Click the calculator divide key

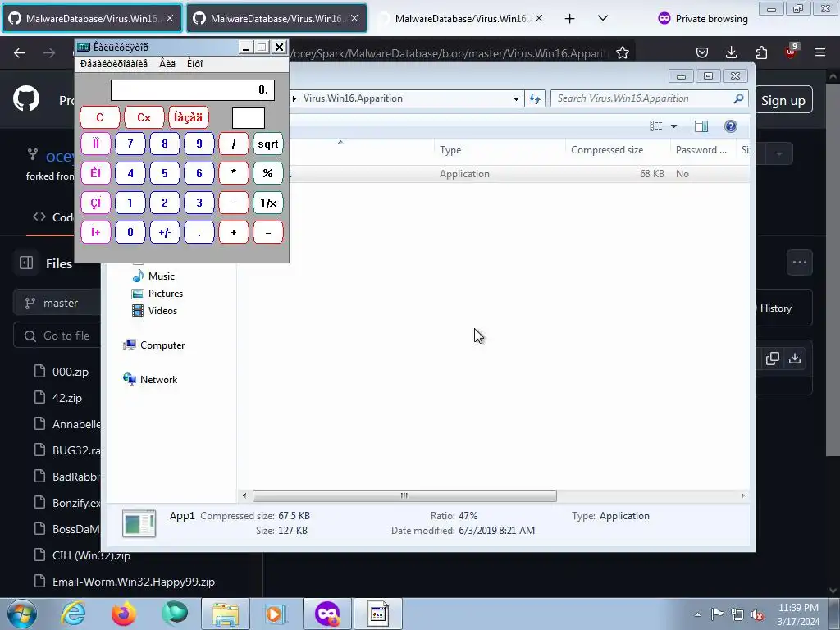click(234, 144)
